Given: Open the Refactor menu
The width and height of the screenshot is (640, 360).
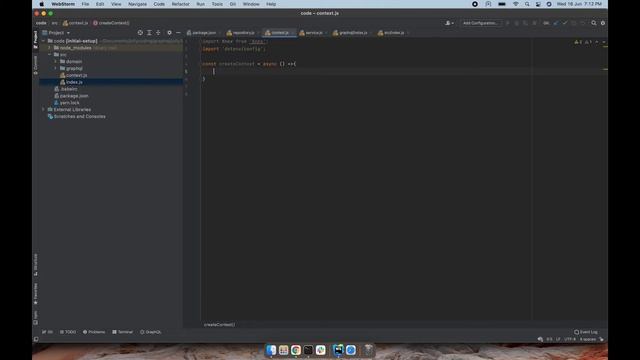Looking at the screenshot, I should [x=180, y=4].
